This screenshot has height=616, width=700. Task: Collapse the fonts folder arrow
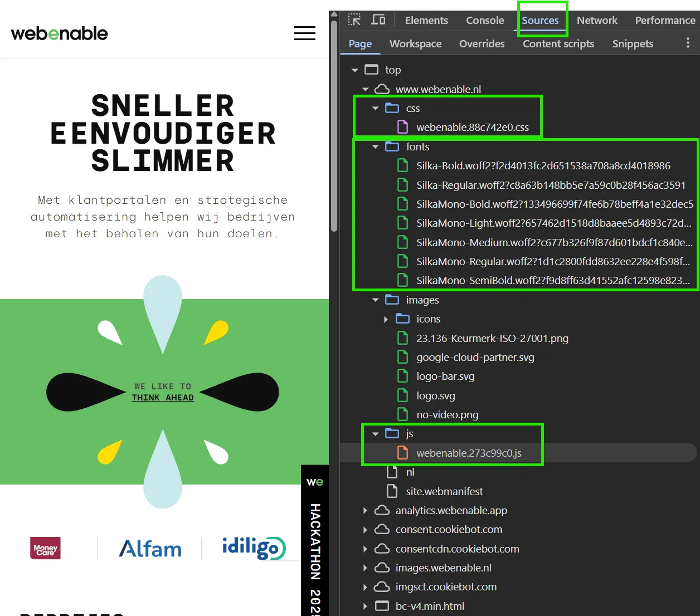375,147
